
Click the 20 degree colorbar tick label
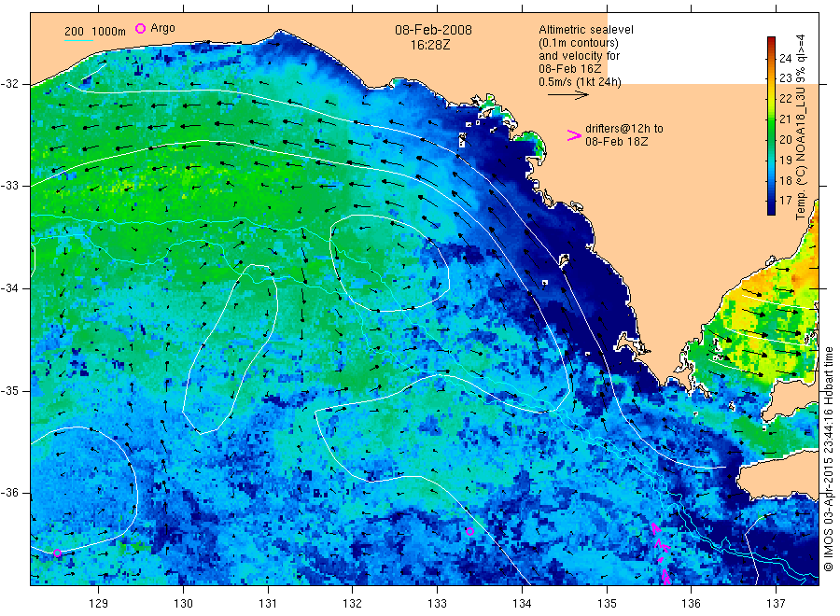(x=785, y=139)
